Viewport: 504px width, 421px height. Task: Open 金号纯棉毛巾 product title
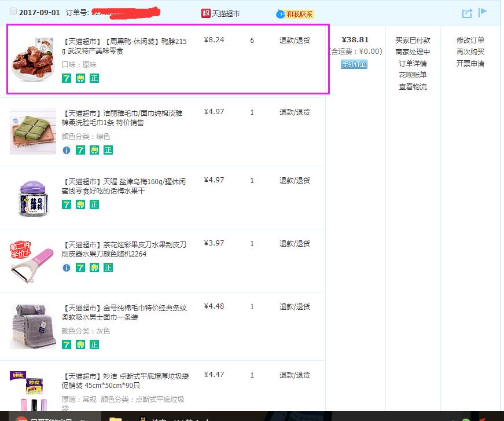click(x=124, y=312)
